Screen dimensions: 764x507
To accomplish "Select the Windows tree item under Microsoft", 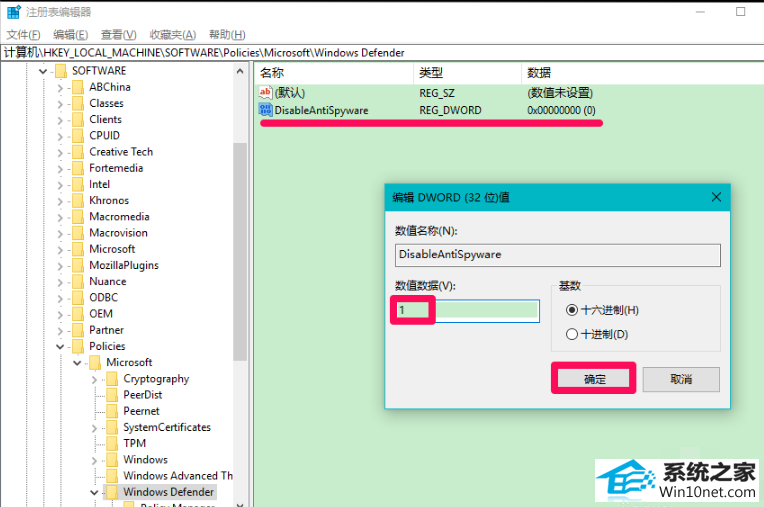I will (145, 460).
